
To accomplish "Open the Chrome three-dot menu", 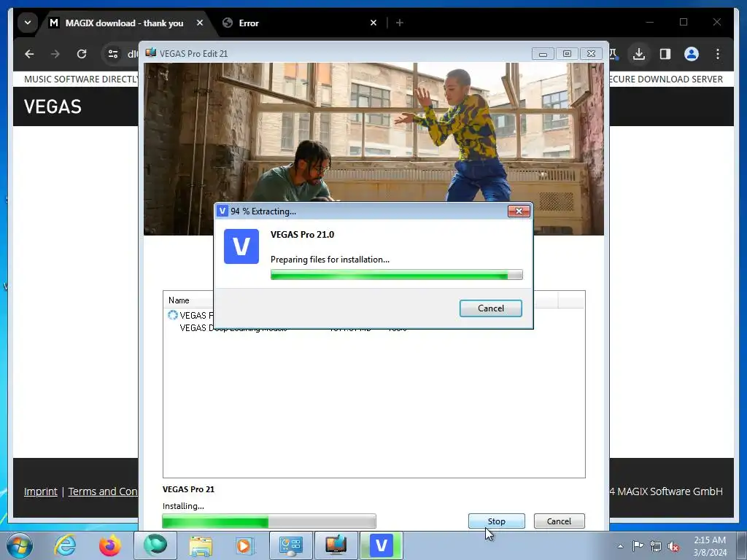I will 718,54.
